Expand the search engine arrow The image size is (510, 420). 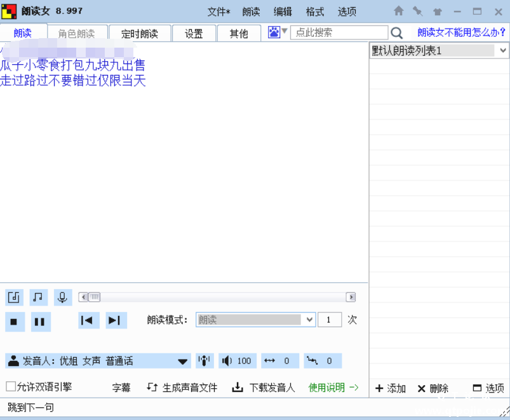(285, 31)
